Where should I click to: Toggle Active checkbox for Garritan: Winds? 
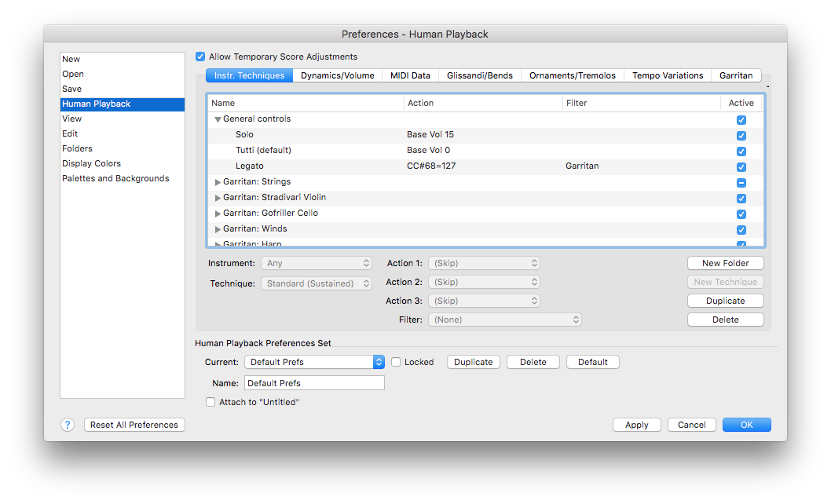click(741, 230)
